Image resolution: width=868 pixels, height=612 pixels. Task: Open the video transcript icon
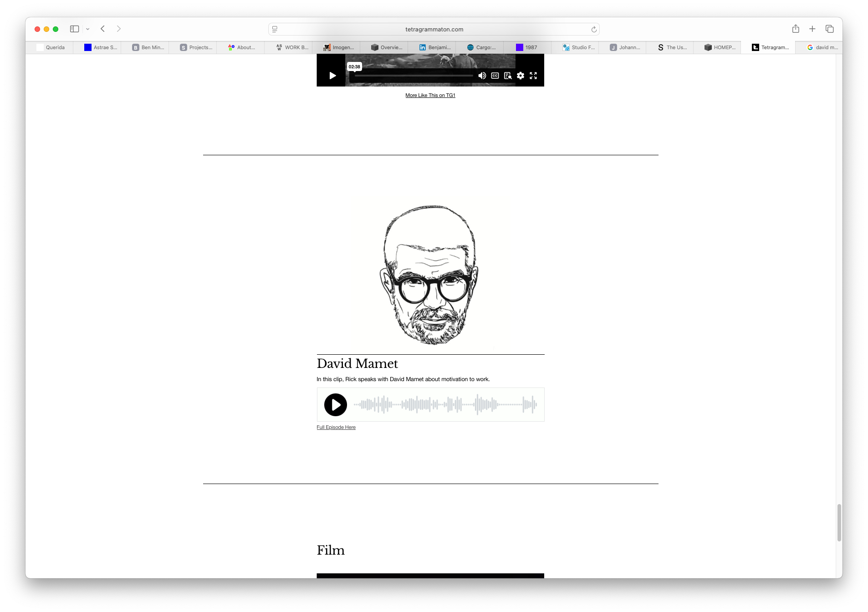pos(508,76)
